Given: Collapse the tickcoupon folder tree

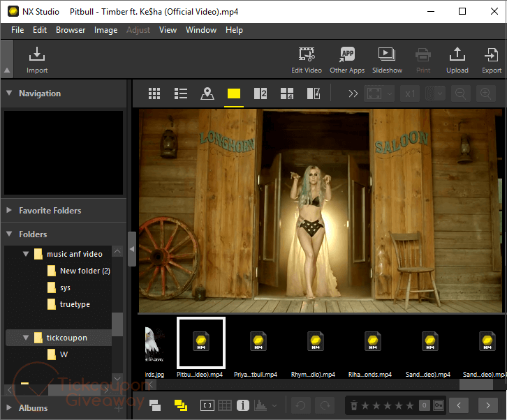Looking at the screenshot, I should pyautogui.click(x=26, y=338).
